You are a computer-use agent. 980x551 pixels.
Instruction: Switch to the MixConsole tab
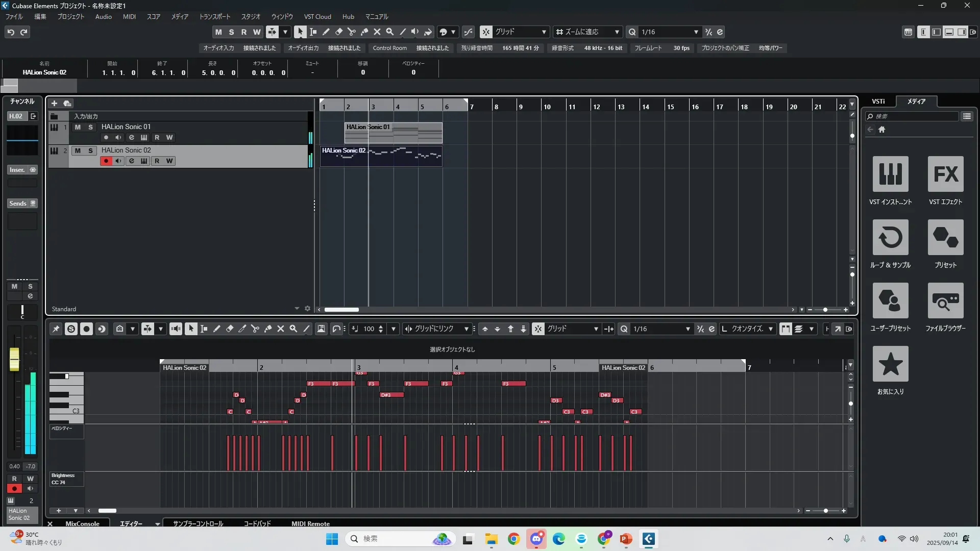coord(82,523)
